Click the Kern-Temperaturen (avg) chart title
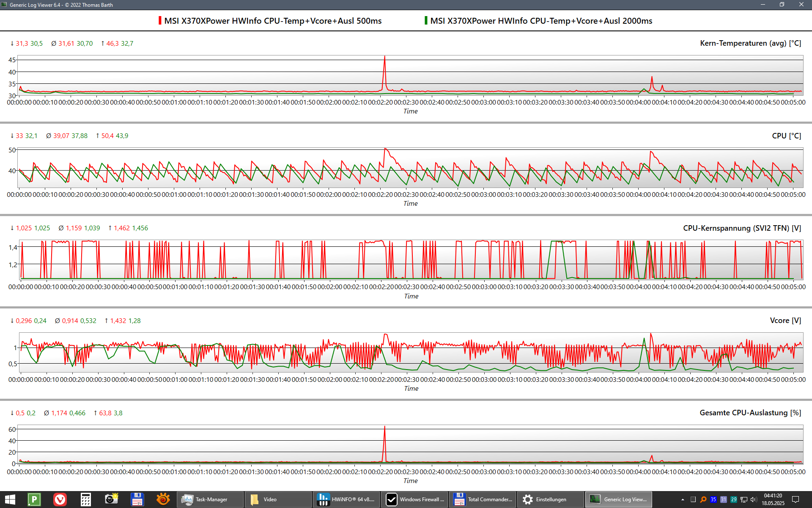 click(750, 43)
